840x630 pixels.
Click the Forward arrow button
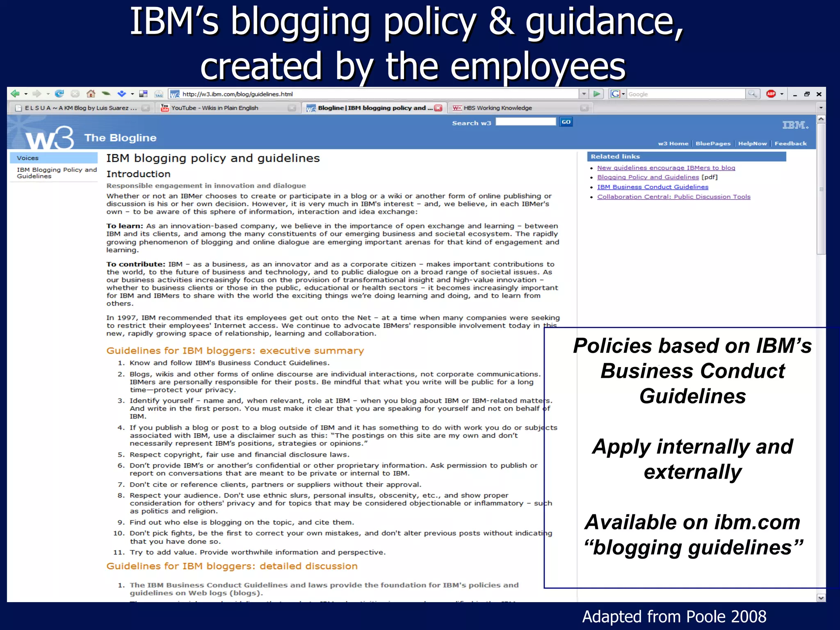pyautogui.click(x=37, y=94)
